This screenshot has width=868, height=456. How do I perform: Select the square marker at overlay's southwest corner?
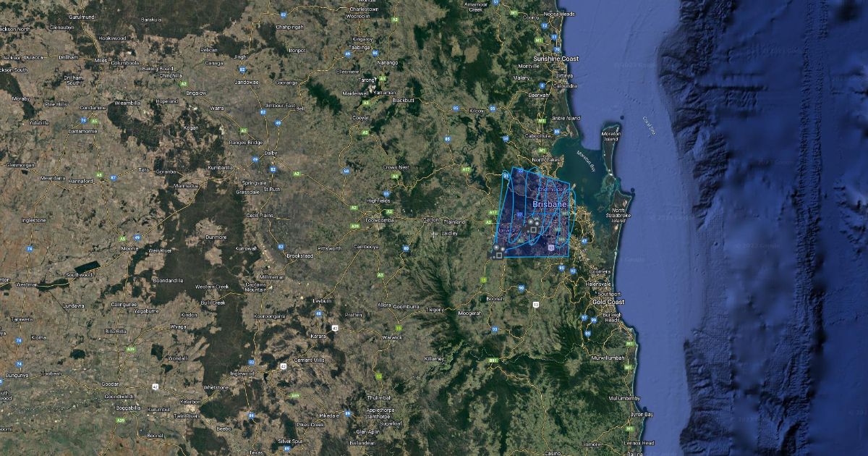click(x=498, y=255)
